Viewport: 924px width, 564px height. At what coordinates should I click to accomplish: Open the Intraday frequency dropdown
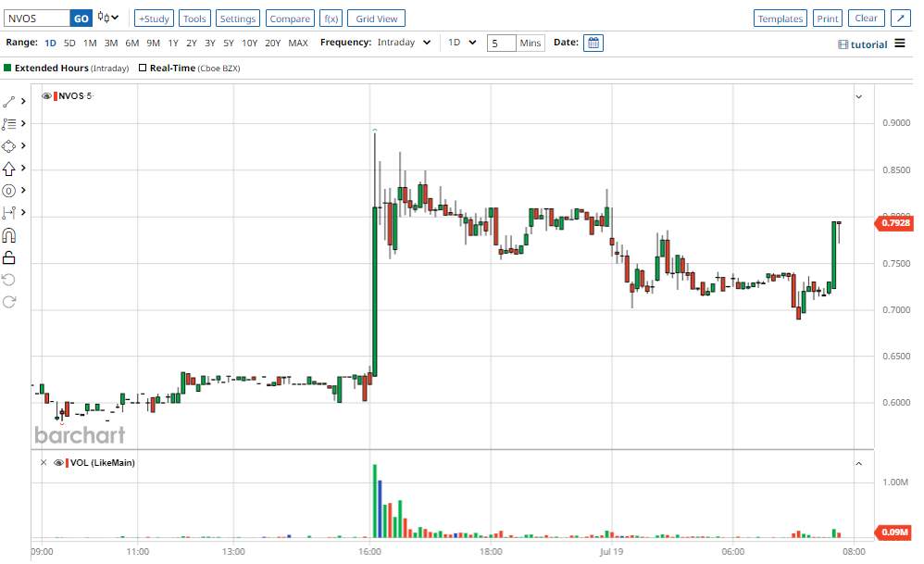pyautogui.click(x=405, y=43)
